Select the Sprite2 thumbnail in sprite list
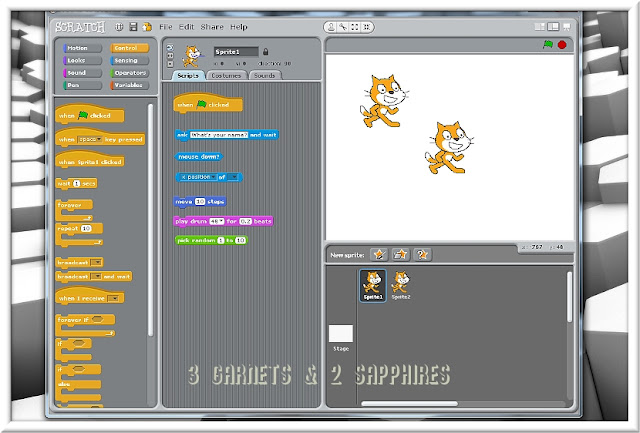 401,285
